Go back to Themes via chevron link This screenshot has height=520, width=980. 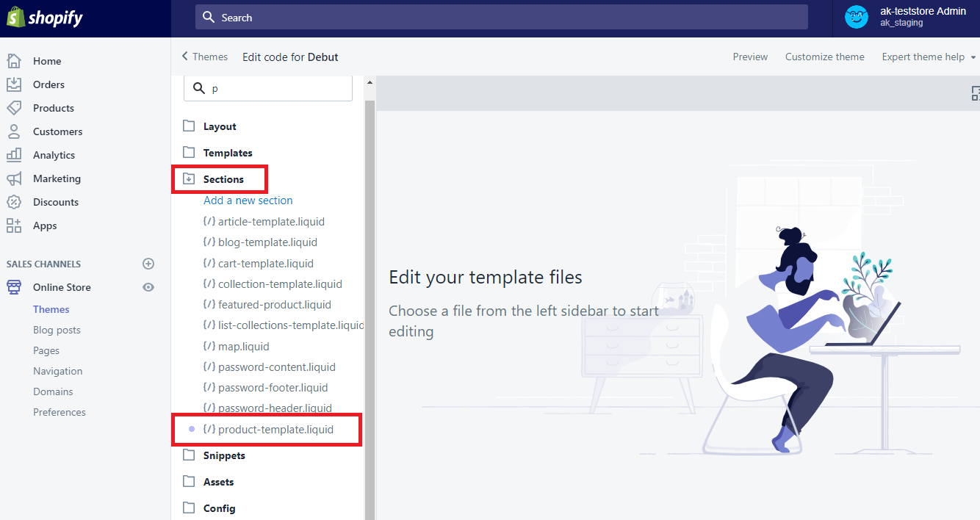click(204, 57)
